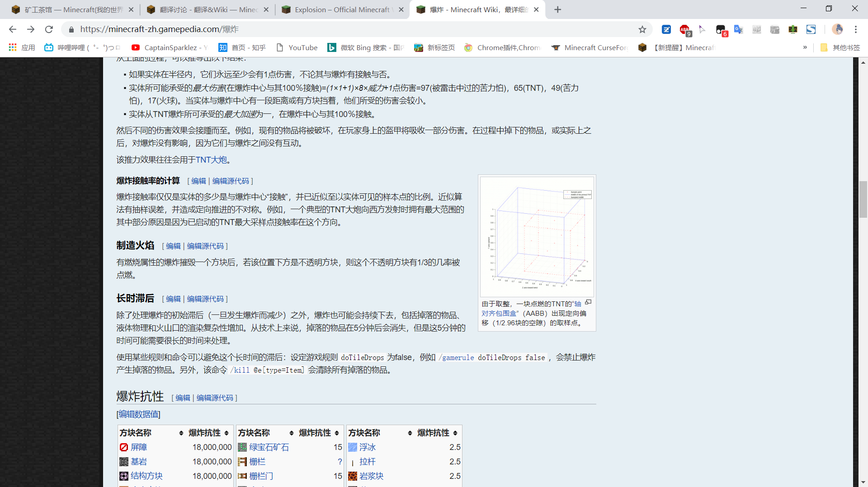The width and height of the screenshot is (868, 487).
Task: Edit source of the 制造火焰 section
Action: point(205,246)
